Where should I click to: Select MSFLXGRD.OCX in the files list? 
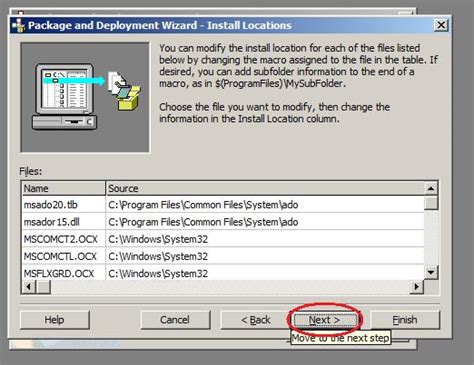tap(59, 273)
